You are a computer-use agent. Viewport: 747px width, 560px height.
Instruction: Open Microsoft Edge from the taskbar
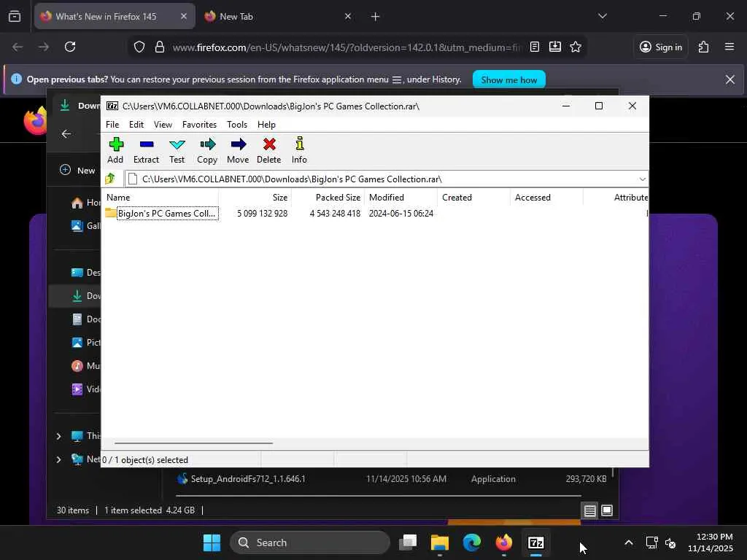point(472,542)
